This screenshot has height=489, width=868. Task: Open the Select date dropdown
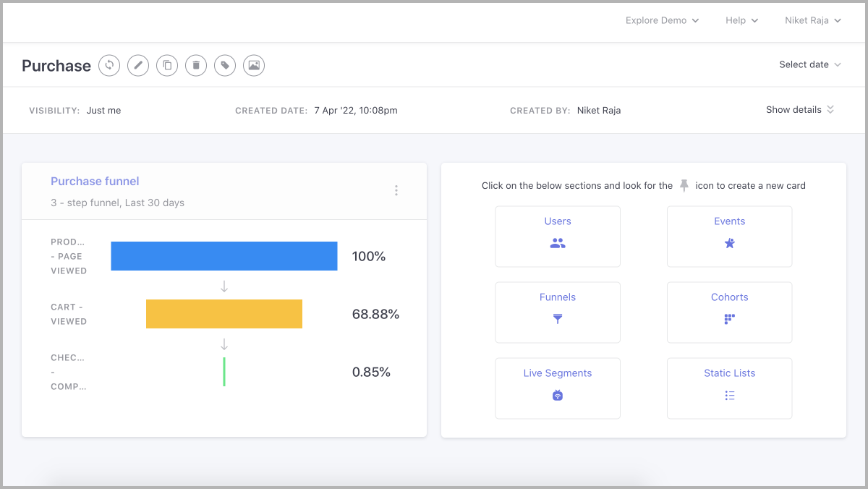pyautogui.click(x=809, y=64)
